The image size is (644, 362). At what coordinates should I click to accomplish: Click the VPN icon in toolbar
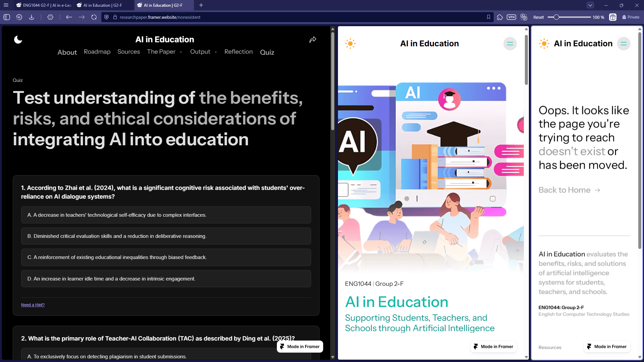[511, 17]
